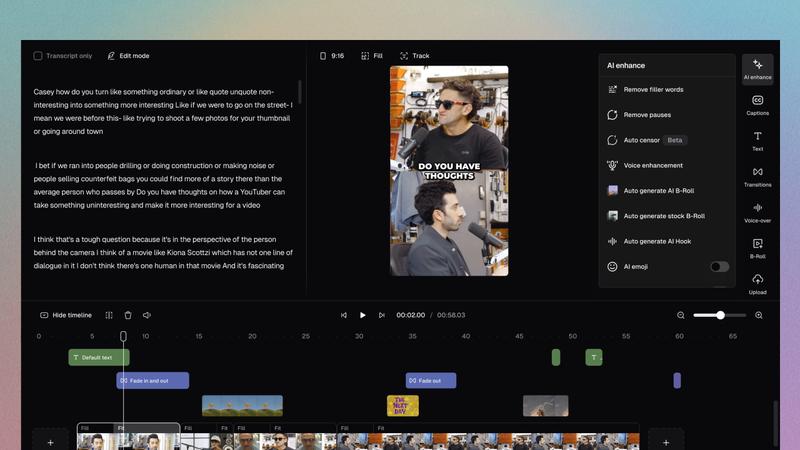Select Remove filler words option
Image resolution: width=800 pixels, height=450 pixels.
click(x=653, y=90)
